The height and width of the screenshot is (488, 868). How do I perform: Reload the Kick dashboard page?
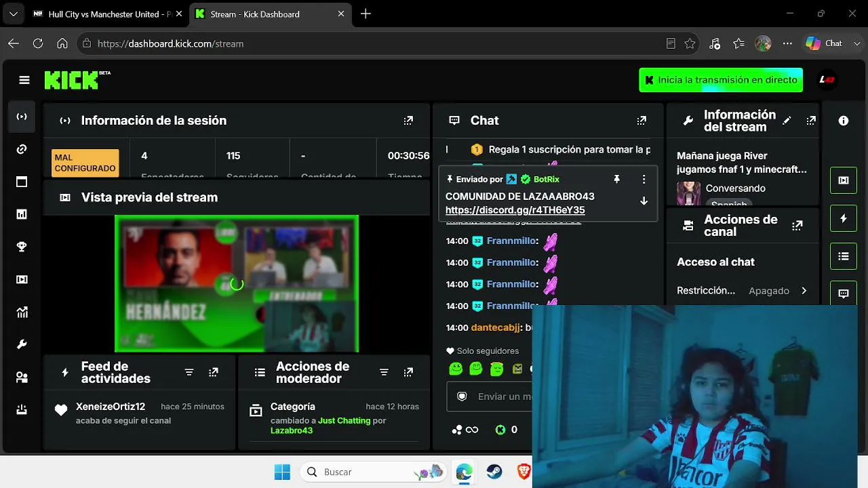(x=38, y=43)
